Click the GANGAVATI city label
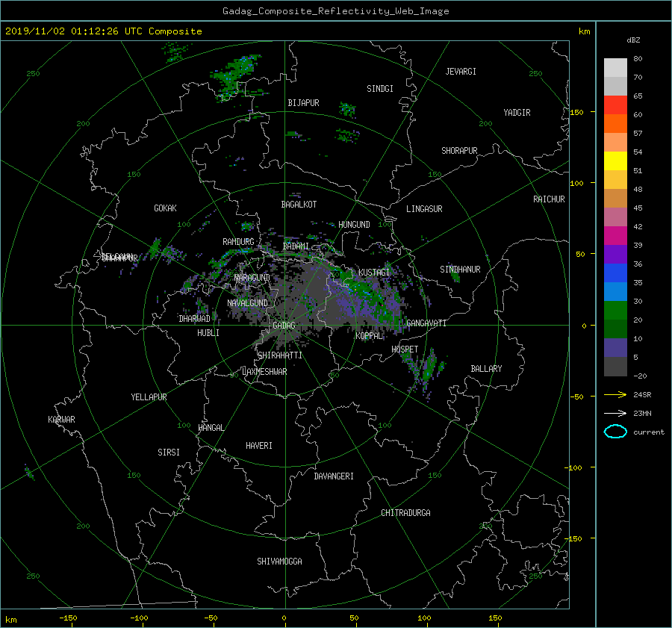The height and width of the screenshot is (628, 672). click(426, 323)
